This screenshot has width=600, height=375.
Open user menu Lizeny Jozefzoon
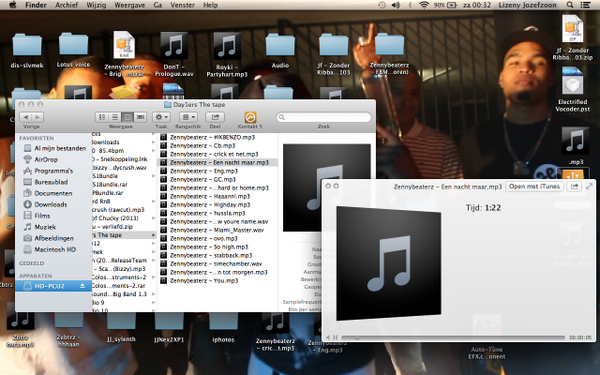click(x=527, y=5)
